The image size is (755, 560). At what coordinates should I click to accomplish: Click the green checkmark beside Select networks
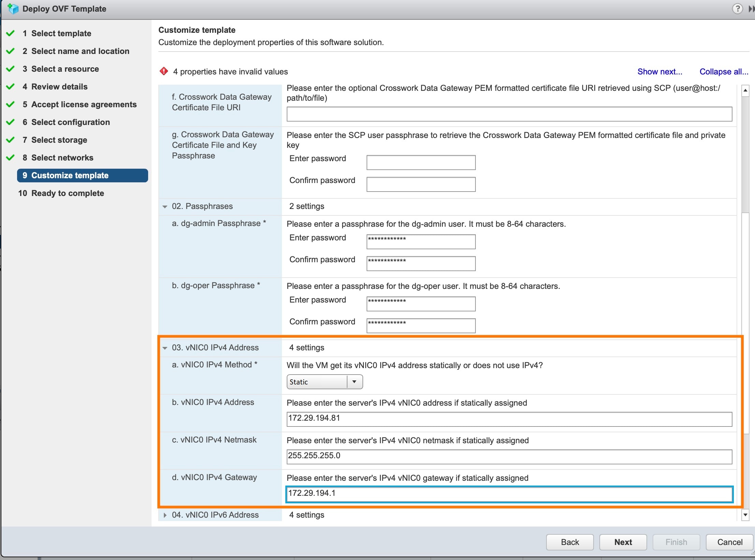10,157
